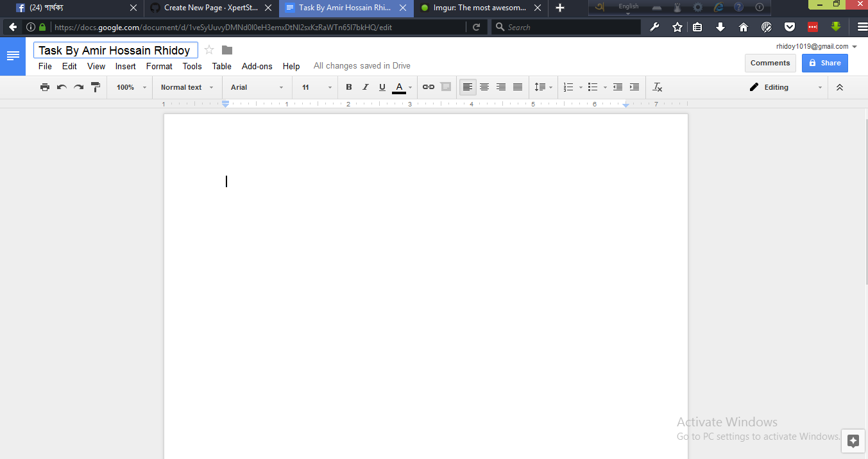
Task: Bookmark page with the star icon
Action: (677, 27)
